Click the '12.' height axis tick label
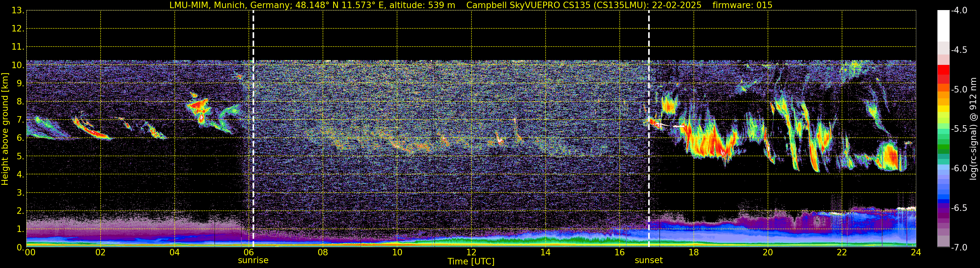 pyautogui.click(x=18, y=29)
